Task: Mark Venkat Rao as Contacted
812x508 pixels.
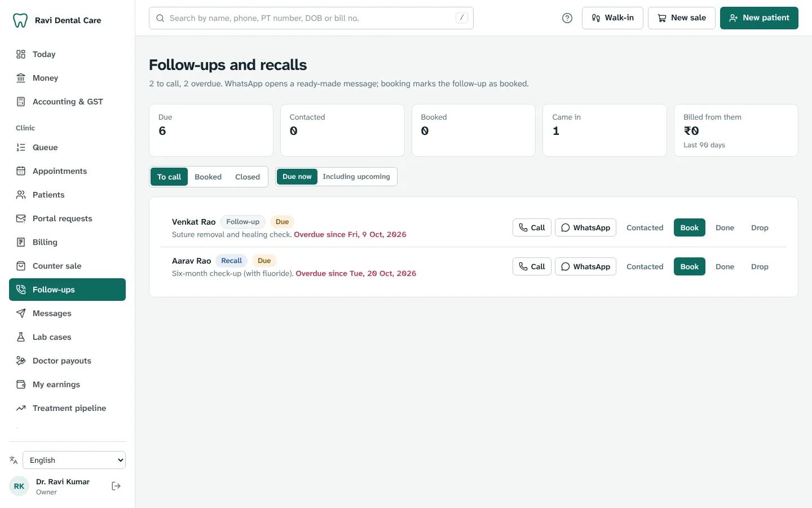Action: 645,227
